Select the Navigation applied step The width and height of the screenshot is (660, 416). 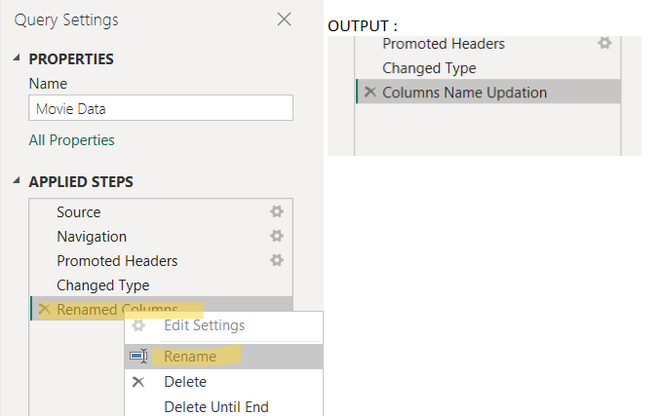tap(92, 237)
